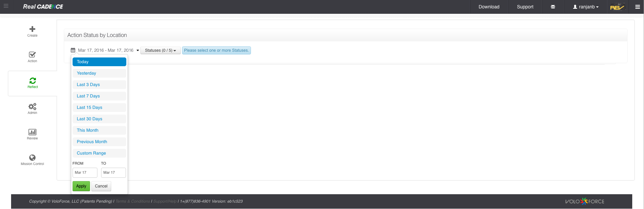
Task: Open the top-right hamburger menu
Action: pyautogui.click(x=637, y=7)
